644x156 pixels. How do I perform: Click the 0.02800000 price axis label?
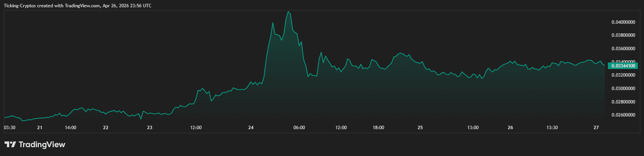[623, 102]
